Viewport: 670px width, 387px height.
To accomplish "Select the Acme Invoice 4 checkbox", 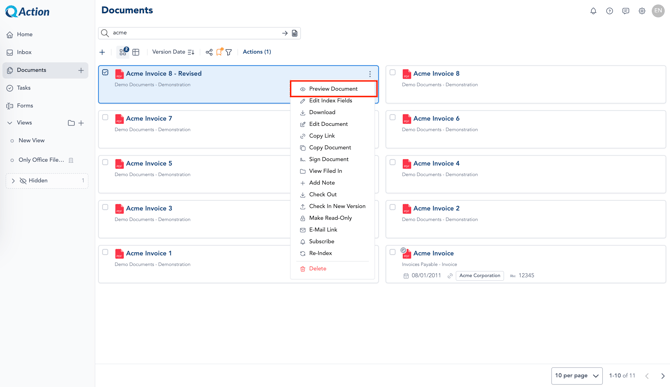I will [x=392, y=162].
